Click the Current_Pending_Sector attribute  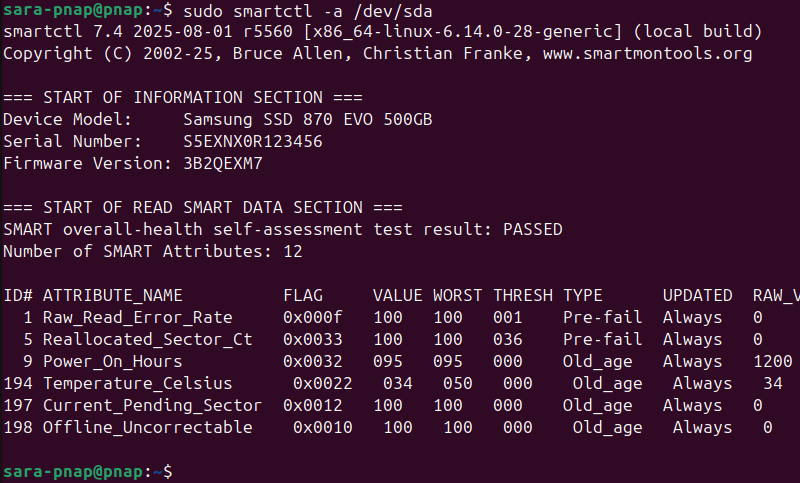pyautogui.click(x=152, y=405)
